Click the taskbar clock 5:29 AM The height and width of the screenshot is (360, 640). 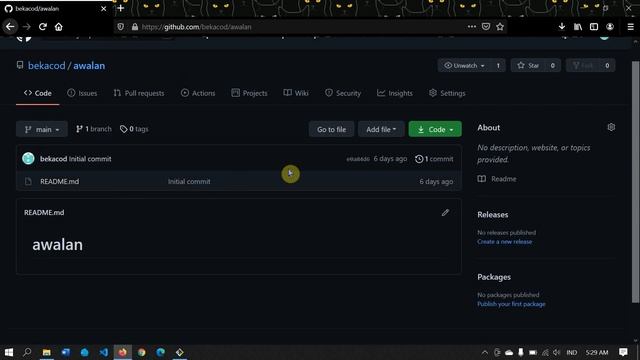tap(597, 352)
